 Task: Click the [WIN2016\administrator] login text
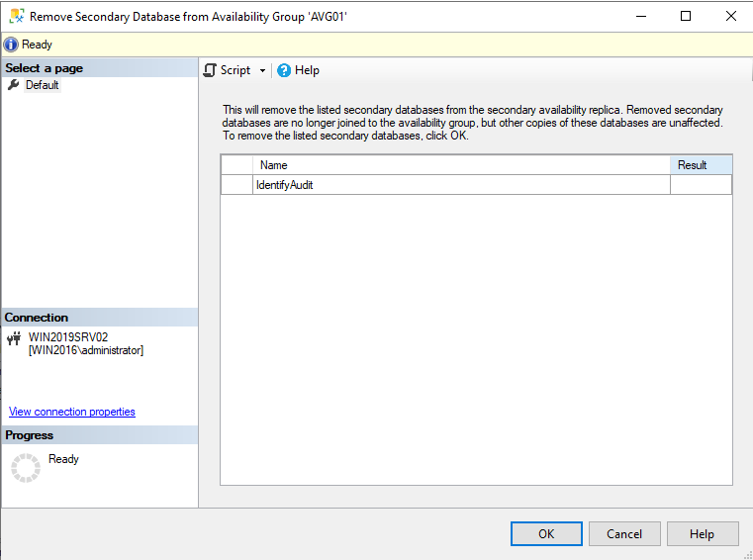pos(86,350)
